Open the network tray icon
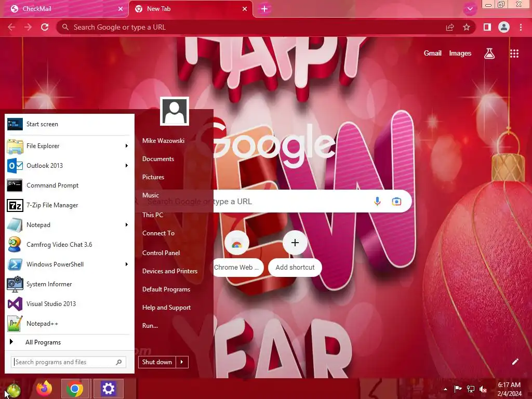The width and height of the screenshot is (532, 399). click(471, 389)
